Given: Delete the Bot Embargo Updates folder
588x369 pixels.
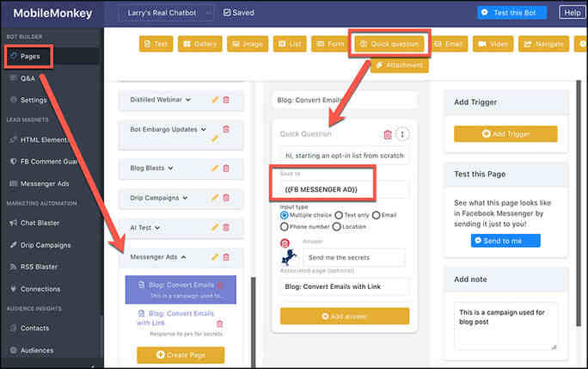Looking at the screenshot, I should pyautogui.click(x=226, y=129).
